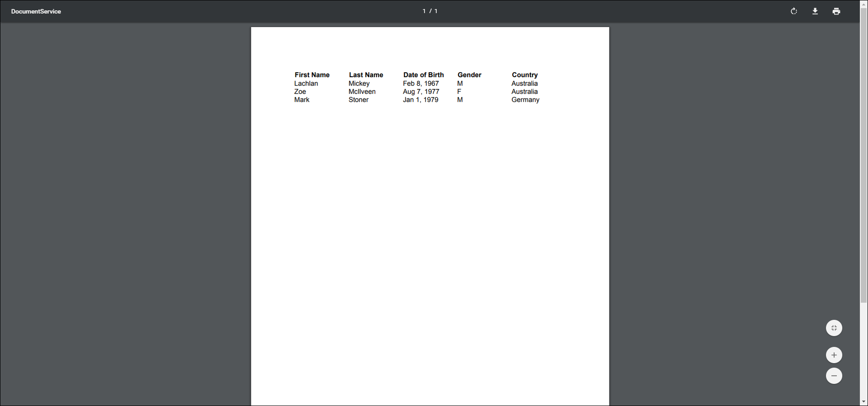
Task: Click the Last Name column header
Action: click(x=366, y=75)
